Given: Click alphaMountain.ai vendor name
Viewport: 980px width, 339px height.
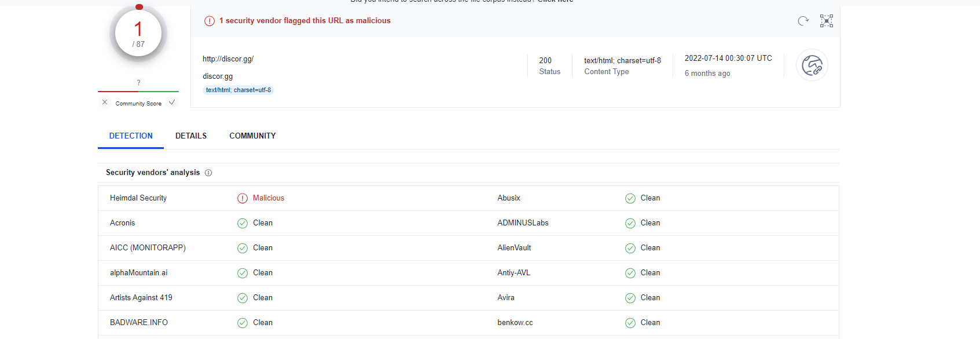Looking at the screenshot, I should (138, 273).
